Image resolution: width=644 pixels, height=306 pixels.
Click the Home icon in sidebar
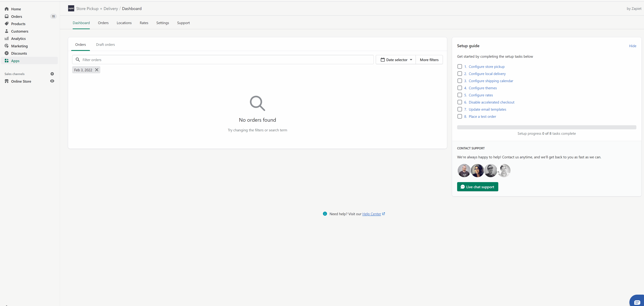point(6,9)
